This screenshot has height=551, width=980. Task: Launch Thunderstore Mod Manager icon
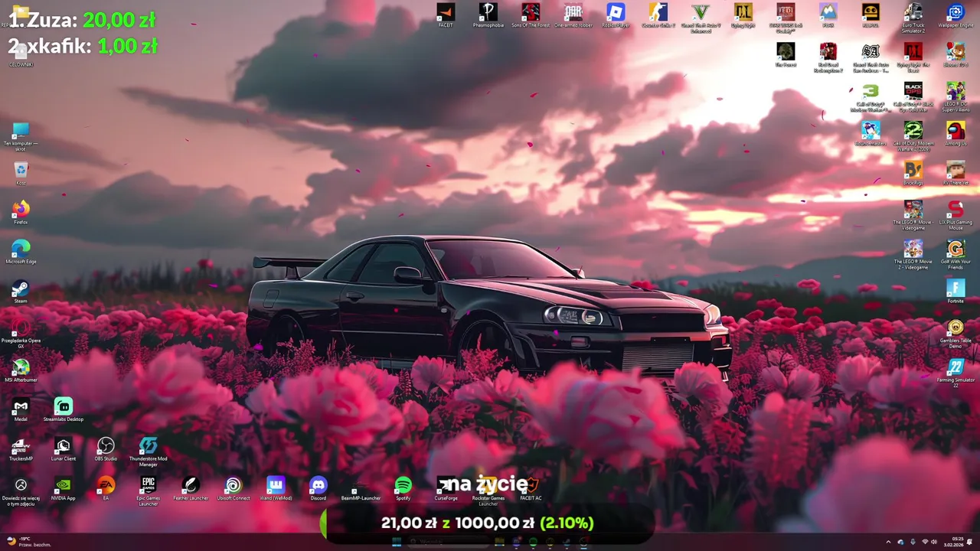[x=149, y=453]
